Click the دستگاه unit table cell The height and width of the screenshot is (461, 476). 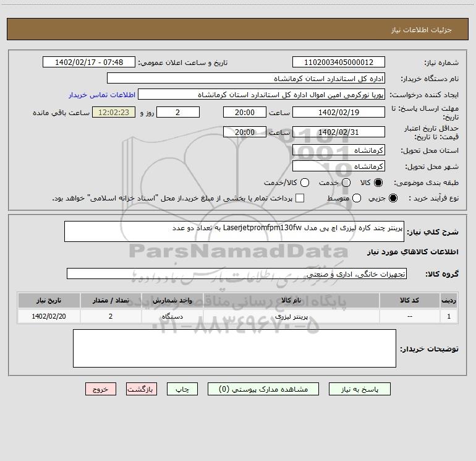click(172, 316)
